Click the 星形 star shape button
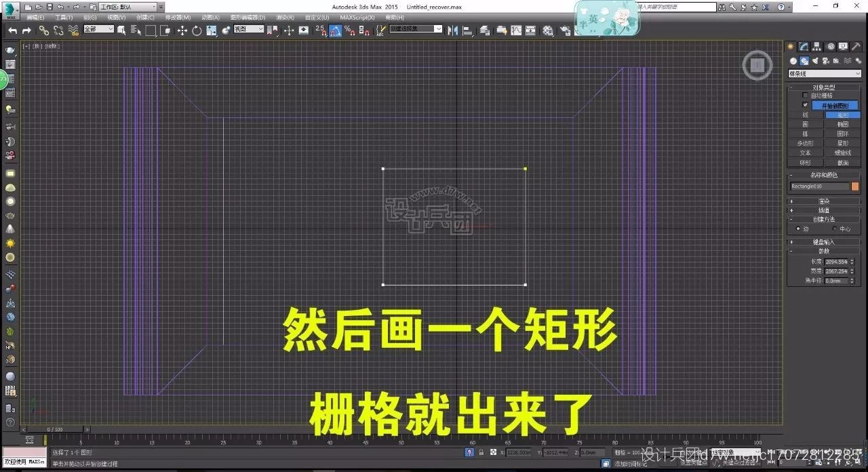Viewport: 868px width, 472px height. coord(843,143)
